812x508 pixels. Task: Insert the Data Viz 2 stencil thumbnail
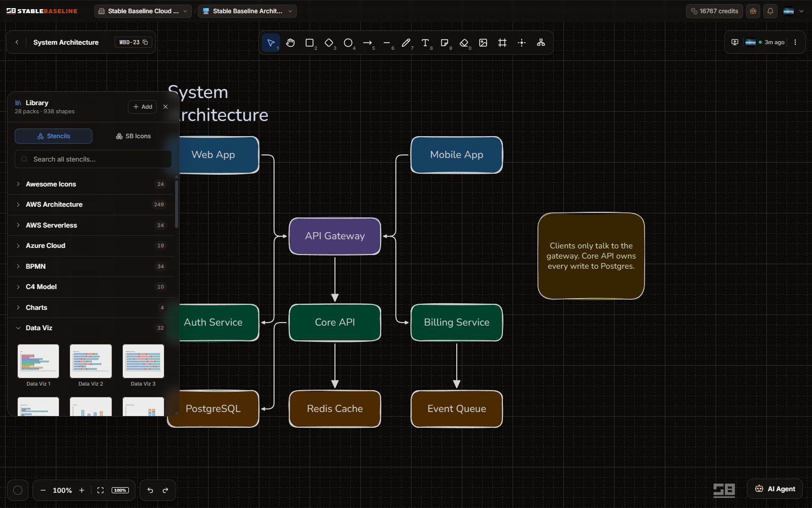[91, 361]
